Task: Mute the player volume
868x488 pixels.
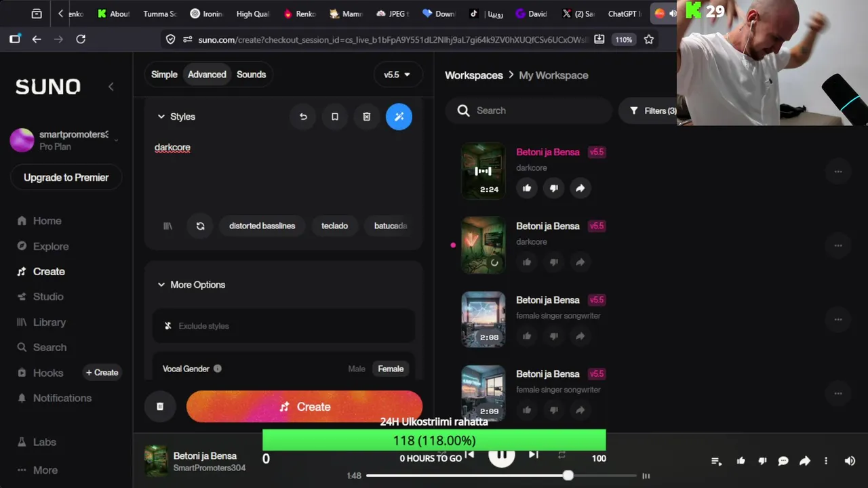Action: coord(850,461)
